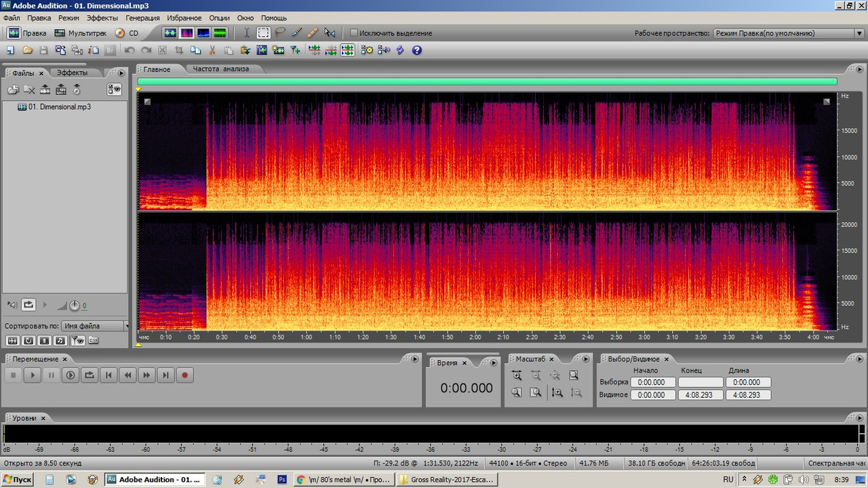Start playback with the Play button

coord(32,375)
